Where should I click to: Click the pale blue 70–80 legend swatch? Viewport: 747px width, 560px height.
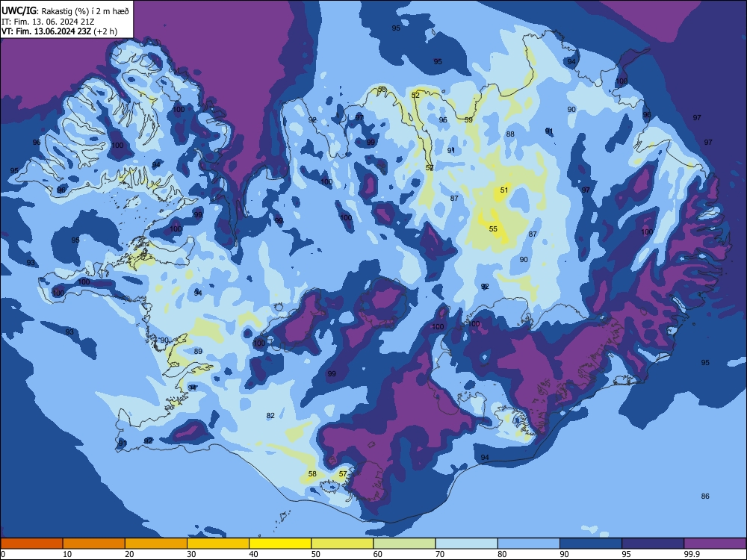coord(466,544)
